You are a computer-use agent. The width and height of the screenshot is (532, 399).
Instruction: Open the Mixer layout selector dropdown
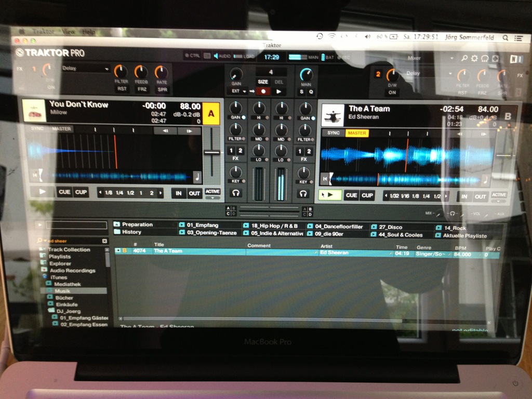pyautogui.click(x=430, y=58)
